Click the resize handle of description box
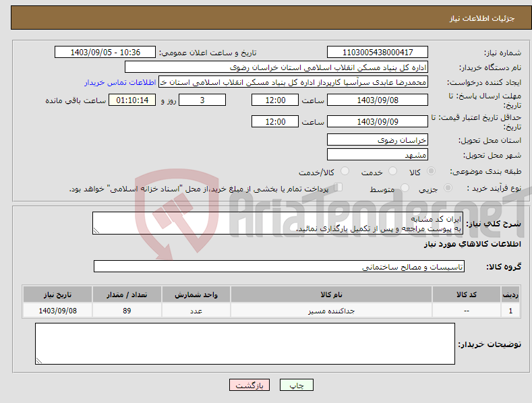The width and height of the screenshot is (532, 403). click(96, 230)
